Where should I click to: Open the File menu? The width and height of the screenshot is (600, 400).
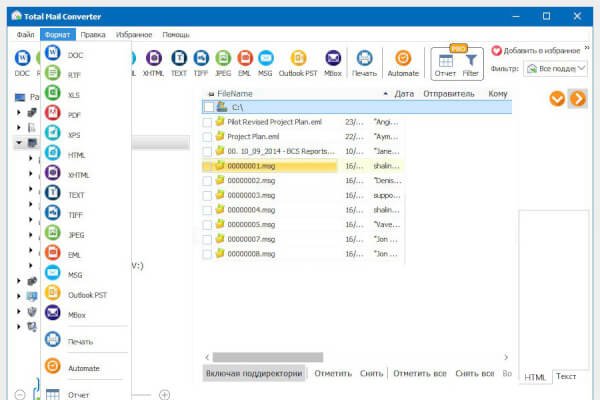tap(25, 34)
